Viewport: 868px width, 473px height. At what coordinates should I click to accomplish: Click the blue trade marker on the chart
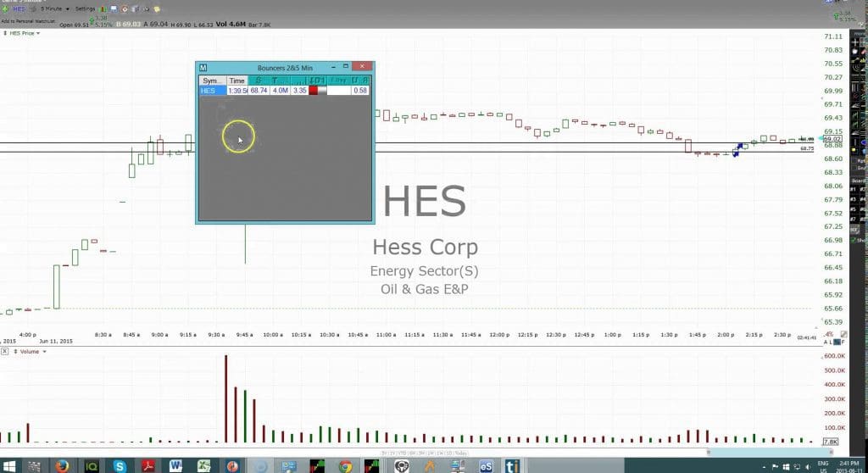pyautogui.click(x=737, y=150)
